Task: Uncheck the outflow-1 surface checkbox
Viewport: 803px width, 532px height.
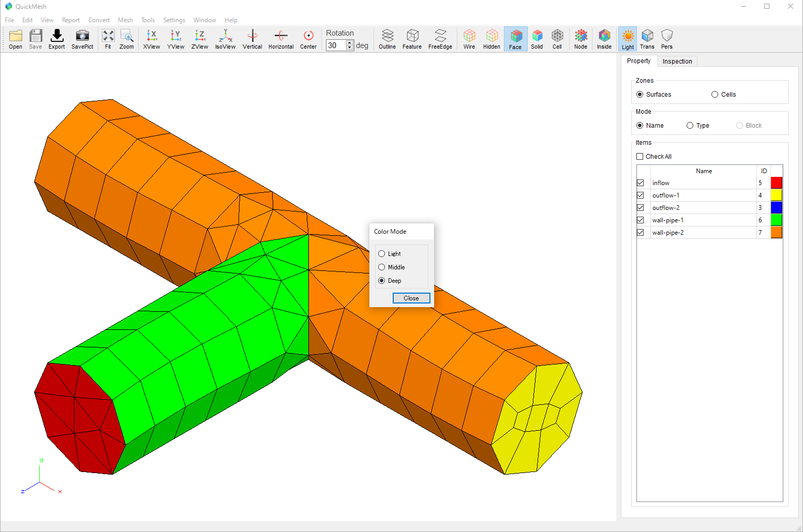Action: tap(641, 195)
